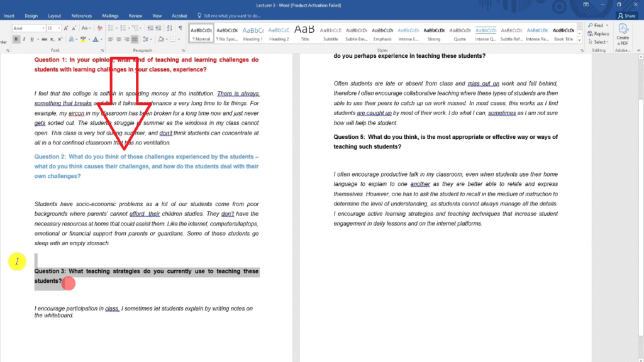
Task: Show paragraph marks with the pilcrow icon
Action: 180,28
